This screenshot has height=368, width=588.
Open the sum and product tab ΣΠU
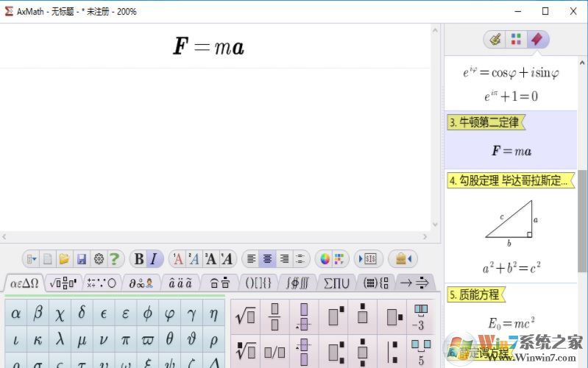pos(336,283)
